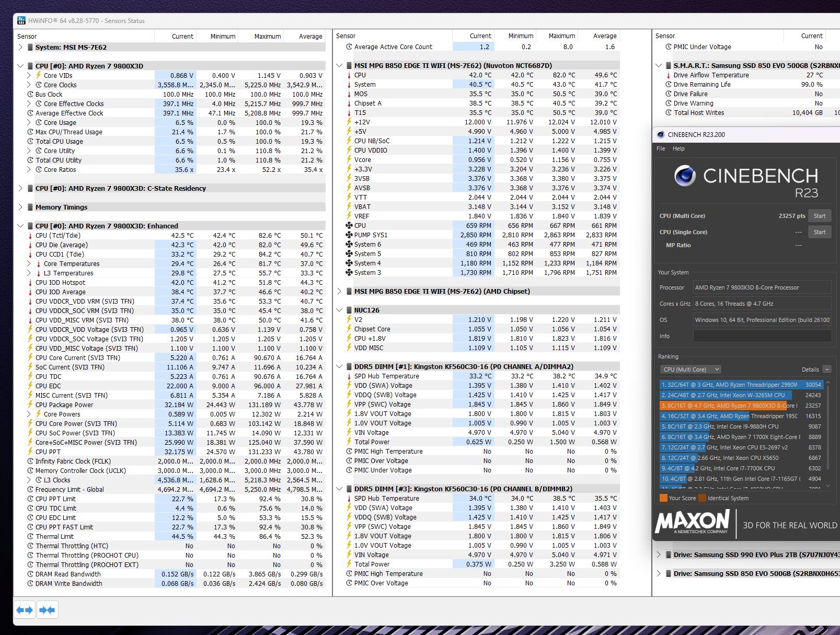Click the chip icon of System: MSI MS-7E62
This screenshot has width=840, height=635.
click(30, 47)
